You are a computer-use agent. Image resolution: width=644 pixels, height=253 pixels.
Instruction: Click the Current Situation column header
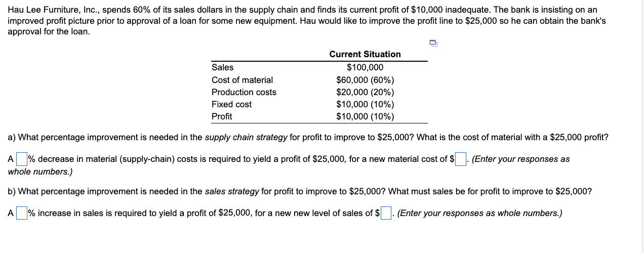(365, 54)
